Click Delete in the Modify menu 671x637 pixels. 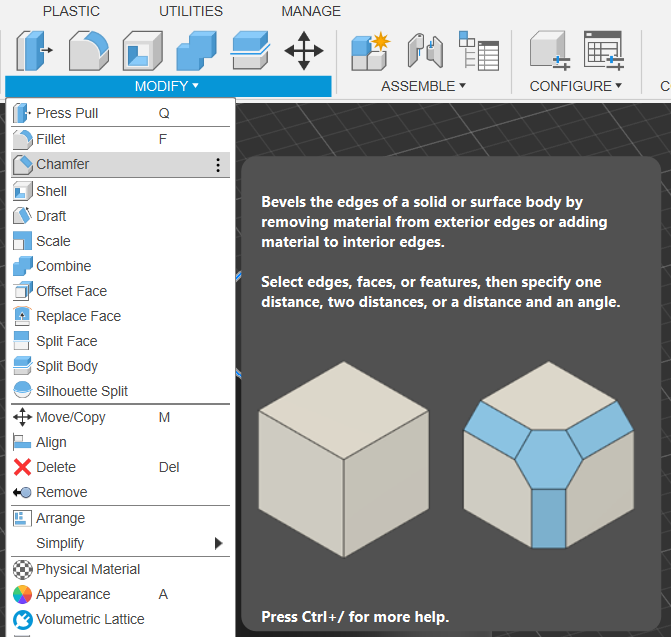(56, 467)
